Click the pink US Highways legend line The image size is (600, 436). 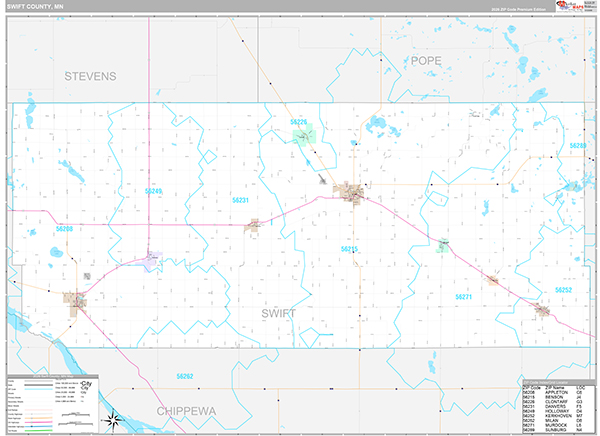pos(39,422)
